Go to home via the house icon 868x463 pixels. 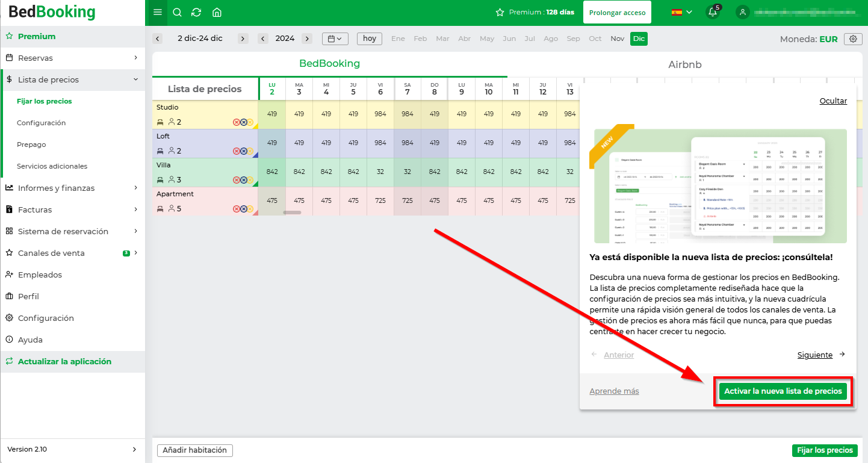[217, 13]
